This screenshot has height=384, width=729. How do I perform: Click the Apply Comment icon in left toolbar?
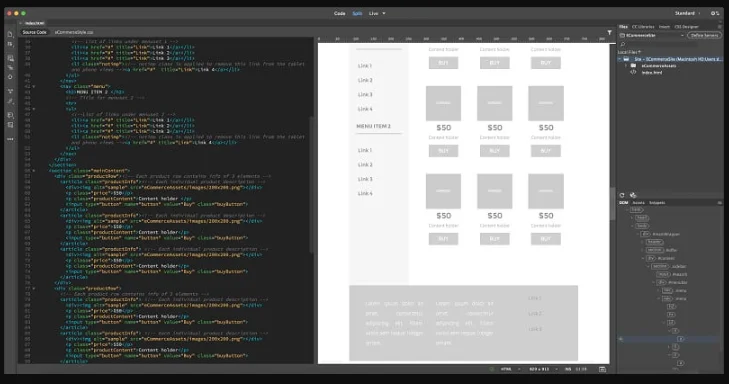10,115
